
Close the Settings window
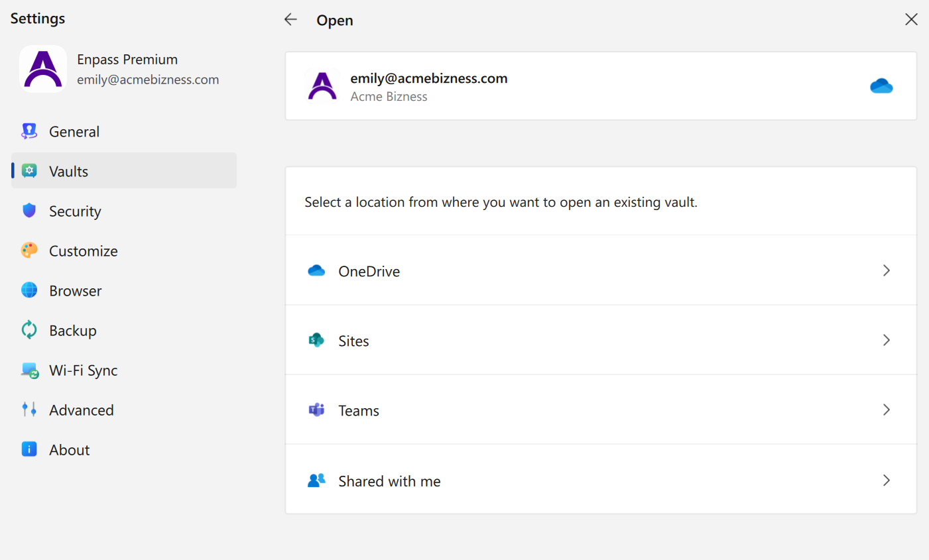point(911,19)
